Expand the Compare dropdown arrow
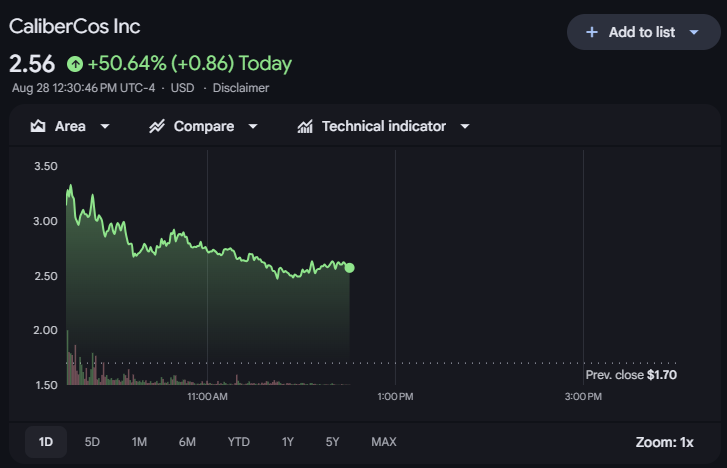The image size is (727, 468). pos(253,126)
